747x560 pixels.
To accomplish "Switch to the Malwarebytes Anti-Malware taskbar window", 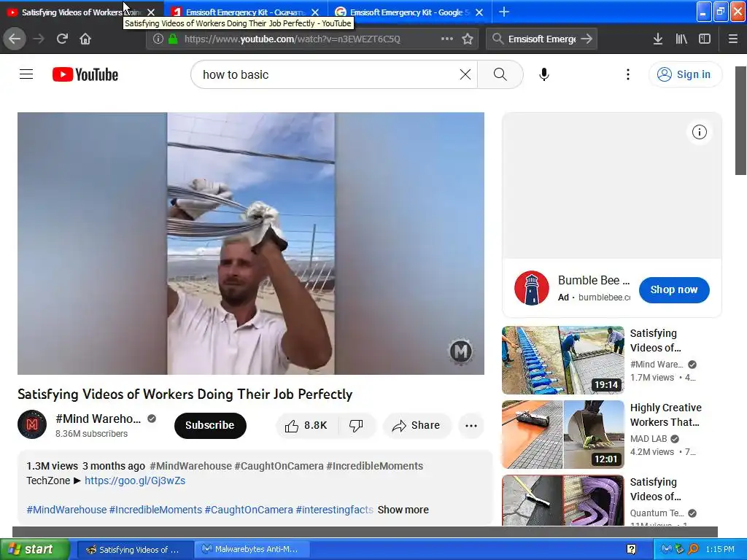I will coord(252,549).
